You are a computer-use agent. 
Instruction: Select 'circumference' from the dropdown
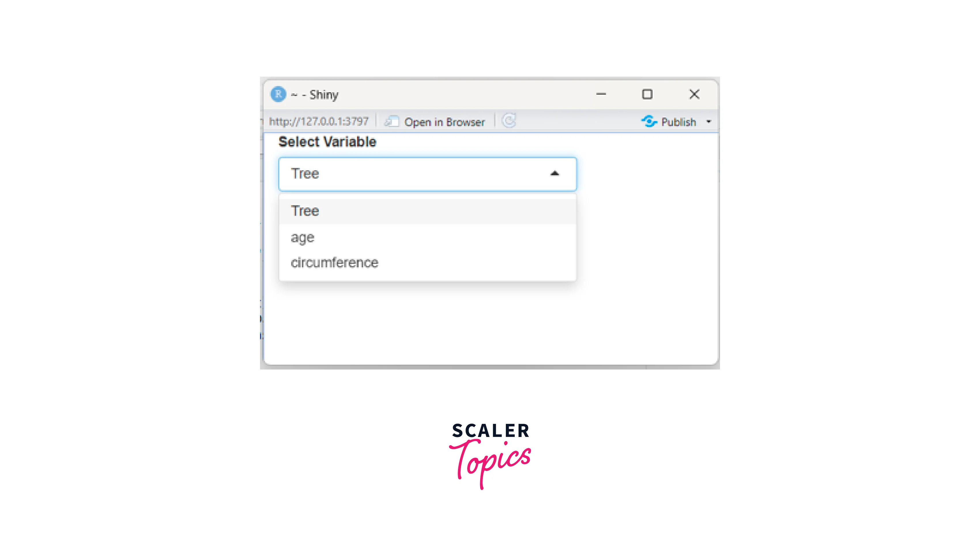[x=336, y=262]
